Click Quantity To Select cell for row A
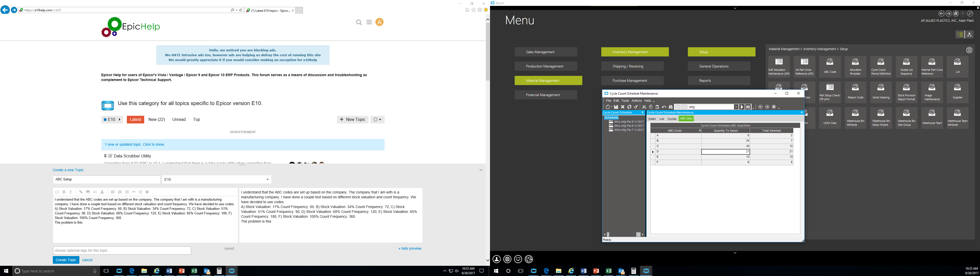Screen dimensions: 980x276 pyautogui.click(x=726, y=135)
